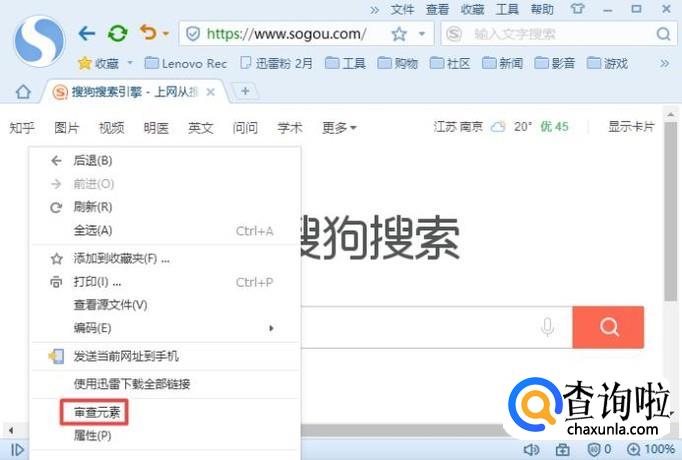Expand more bookmarks with double chevron
This screenshot has height=460, width=682.
tap(664, 63)
